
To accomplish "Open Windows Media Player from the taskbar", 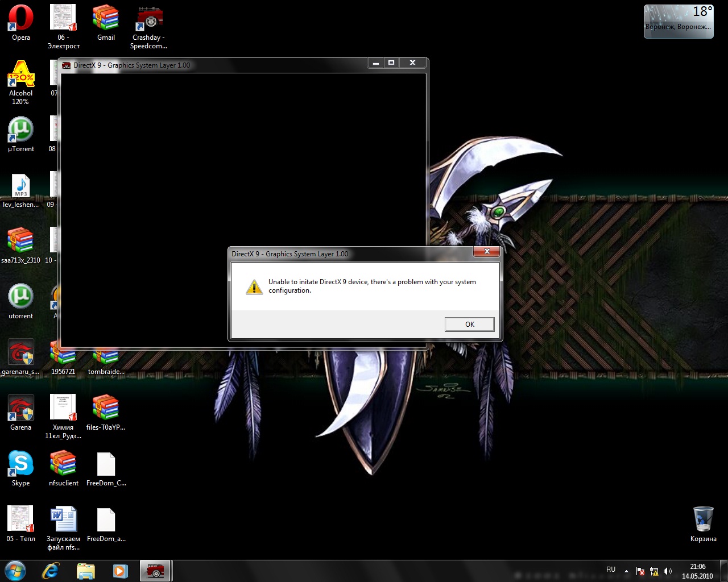I will (120, 571).
